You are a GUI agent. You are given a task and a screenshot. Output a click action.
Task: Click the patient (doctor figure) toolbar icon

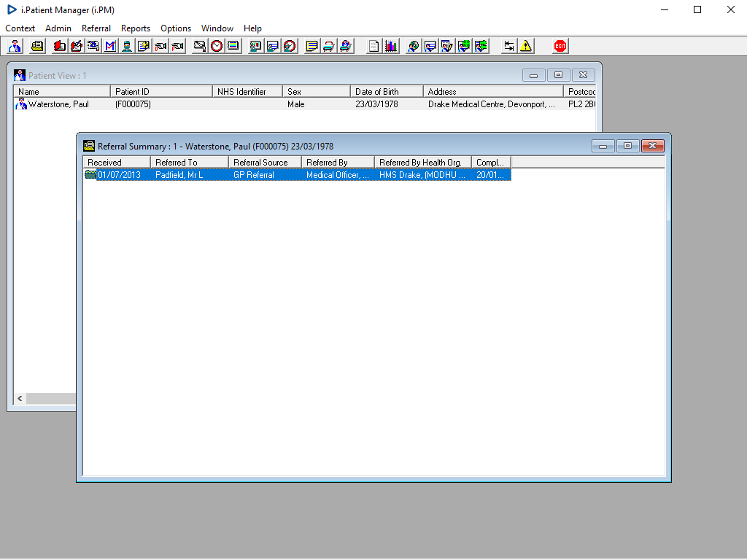[15, 46]
